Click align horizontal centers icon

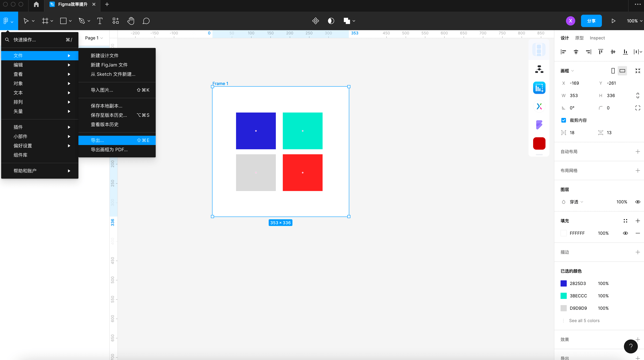pyautogui.click(x=576, y=52)
